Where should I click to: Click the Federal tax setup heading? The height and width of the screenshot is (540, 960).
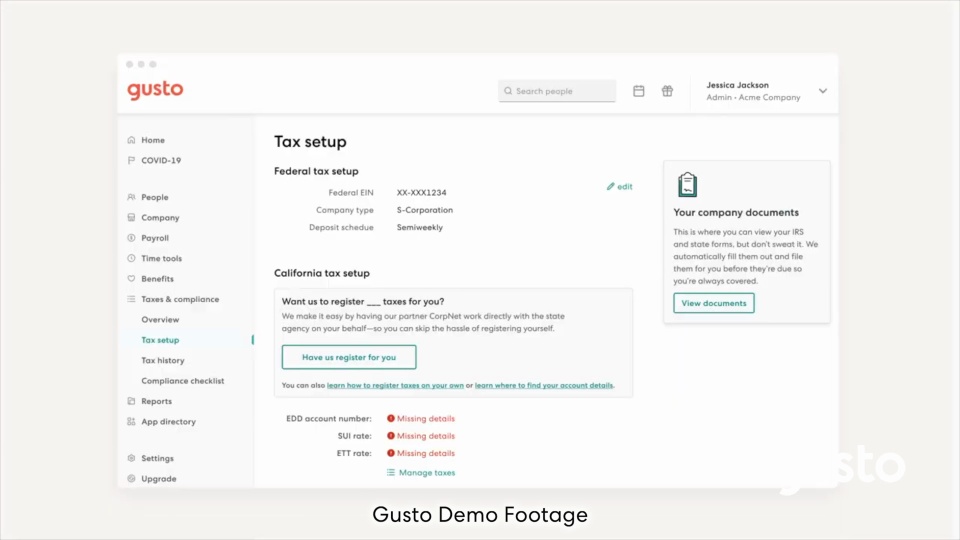[316, 171]
